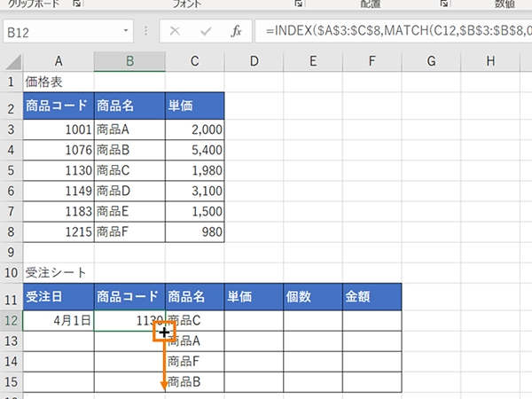Select the 商品F cell in row 14

click(x=195, y=362)
